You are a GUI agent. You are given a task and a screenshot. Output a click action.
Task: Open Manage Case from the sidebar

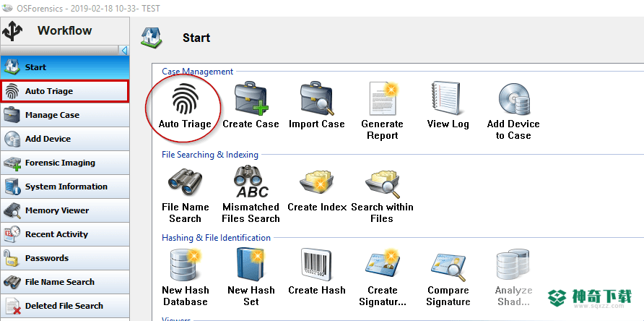[65, 115]
